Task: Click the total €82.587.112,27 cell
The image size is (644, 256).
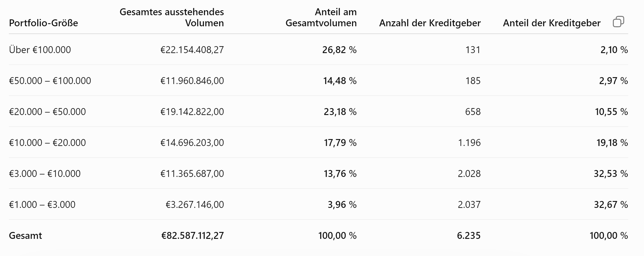Action: coord(193,236)
